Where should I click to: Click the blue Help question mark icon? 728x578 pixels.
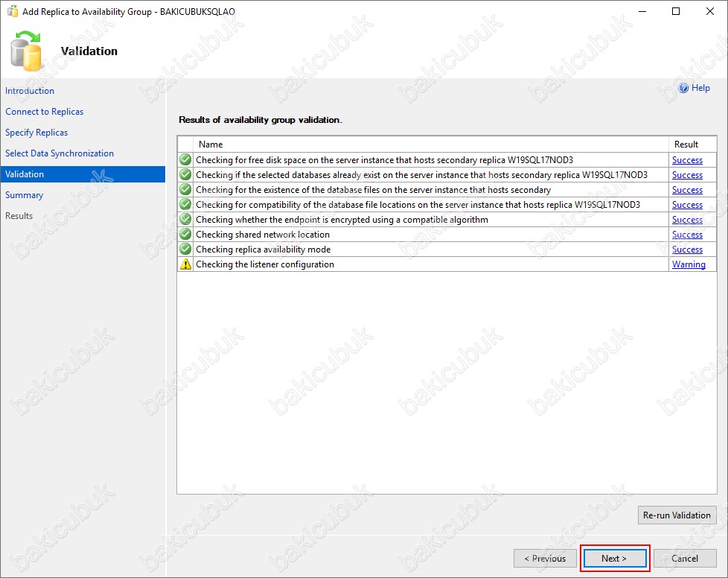pyautogui.click(x=683, y=88)
